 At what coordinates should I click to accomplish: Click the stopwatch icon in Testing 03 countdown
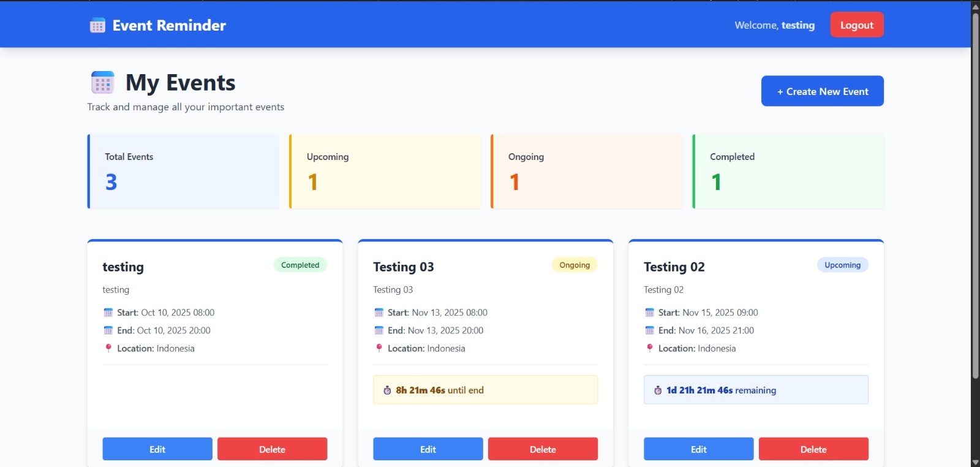point(387,390)
